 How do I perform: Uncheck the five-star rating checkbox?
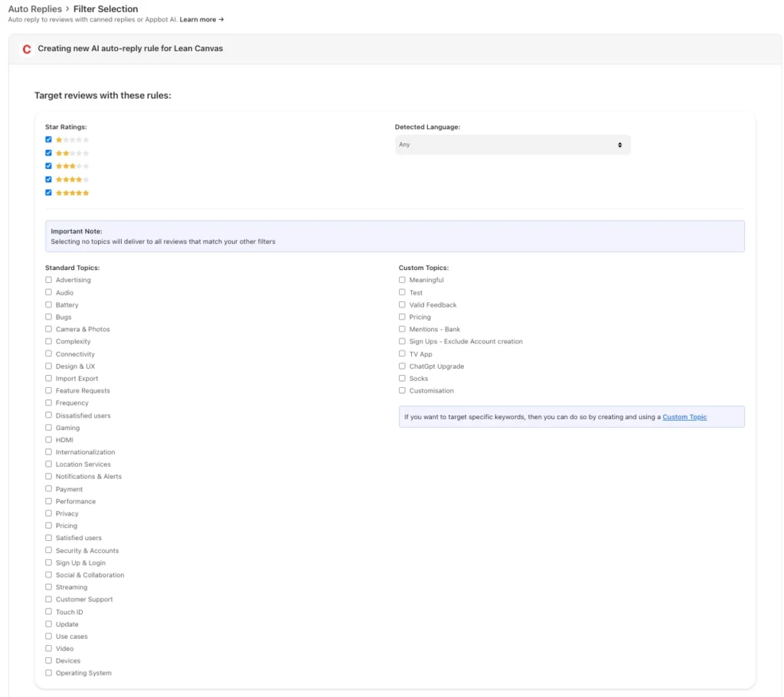(x=49, y=193)
